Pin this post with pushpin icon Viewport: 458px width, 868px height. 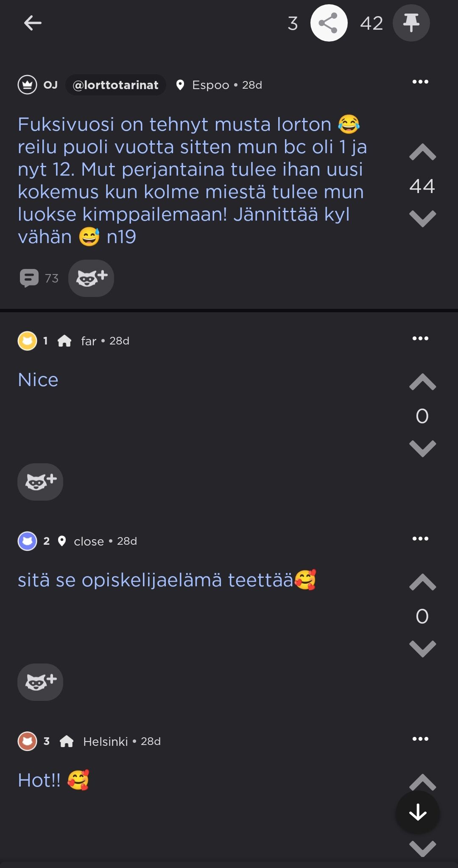411,23
